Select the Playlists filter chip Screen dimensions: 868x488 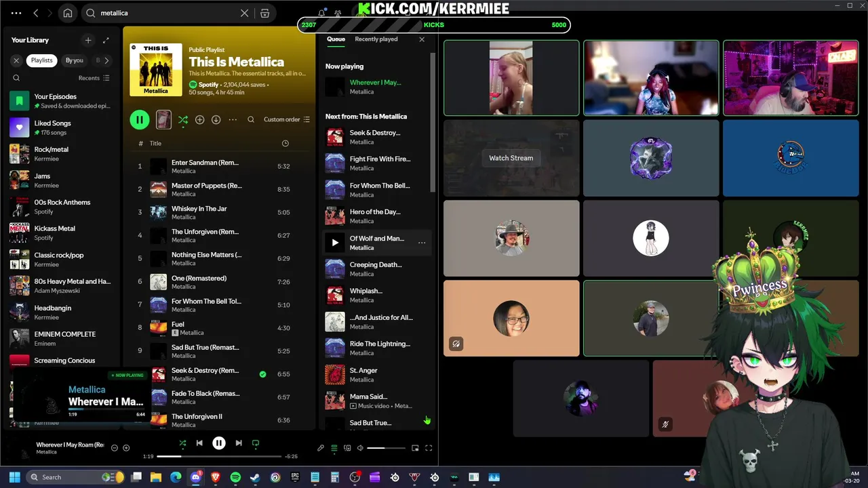[x=41, y=60]
